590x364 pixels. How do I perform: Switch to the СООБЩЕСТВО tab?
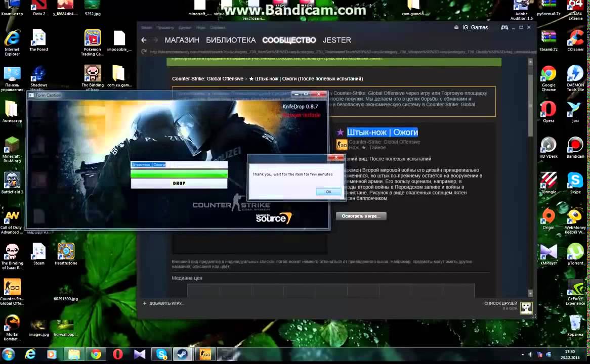(289, 40)
